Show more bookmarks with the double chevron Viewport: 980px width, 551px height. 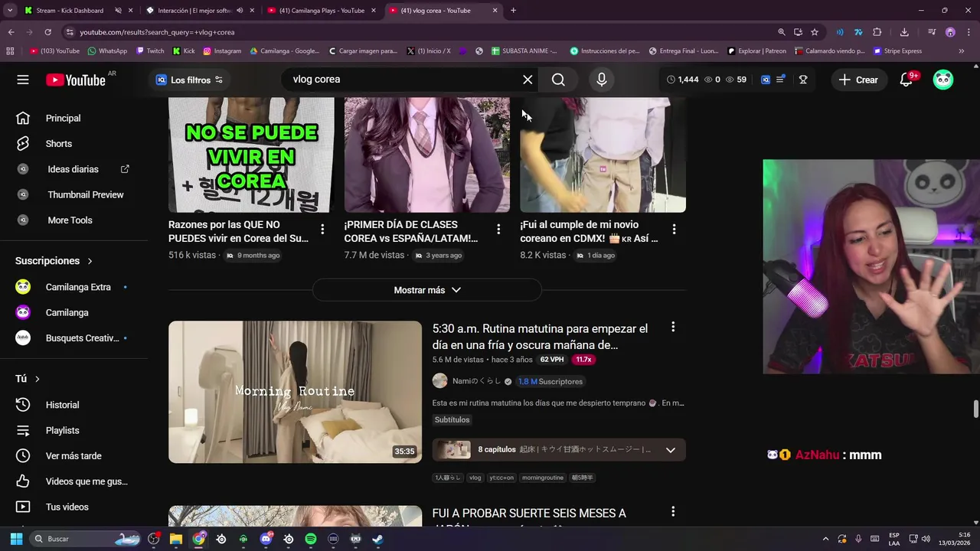(x=962, y=51)
